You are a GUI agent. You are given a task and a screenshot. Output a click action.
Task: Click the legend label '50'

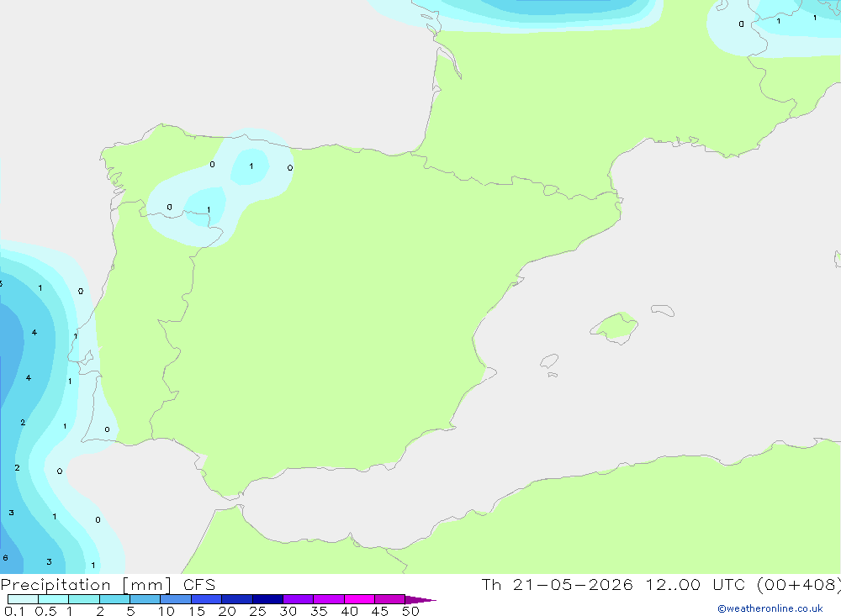(410, 611)
